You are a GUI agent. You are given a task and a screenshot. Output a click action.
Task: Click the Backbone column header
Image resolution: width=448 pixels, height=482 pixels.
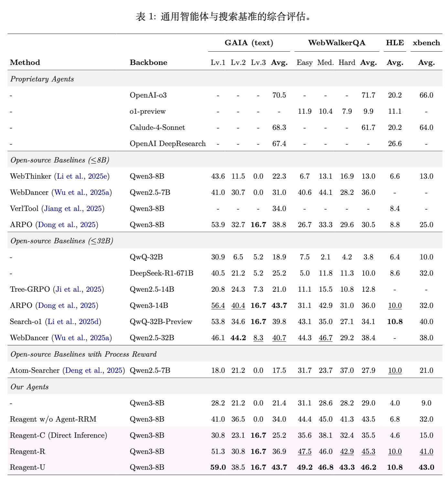[x=148, y=63]
